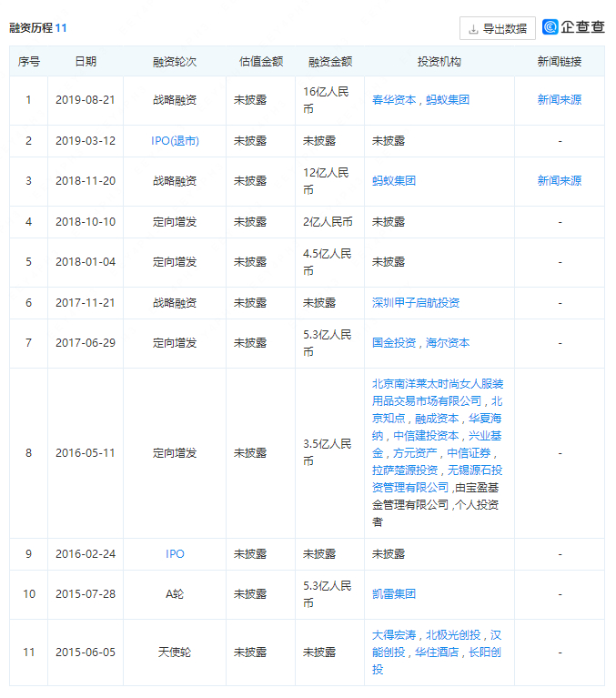Click the 新闻链接 column header
Screen dimensions: 616x698
pyautogui.click(x=560, y=62)
